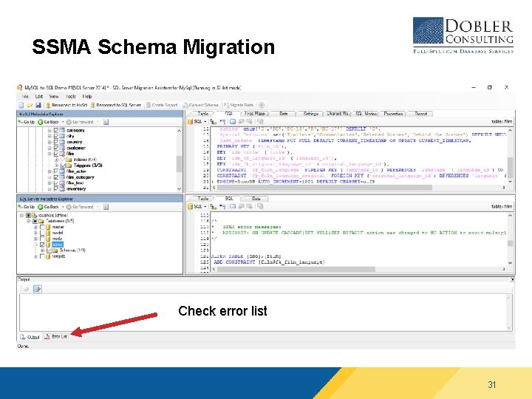Screen dimensions: 532x399
Task: Collapse the film table node
Action: [x=50, y=154]
